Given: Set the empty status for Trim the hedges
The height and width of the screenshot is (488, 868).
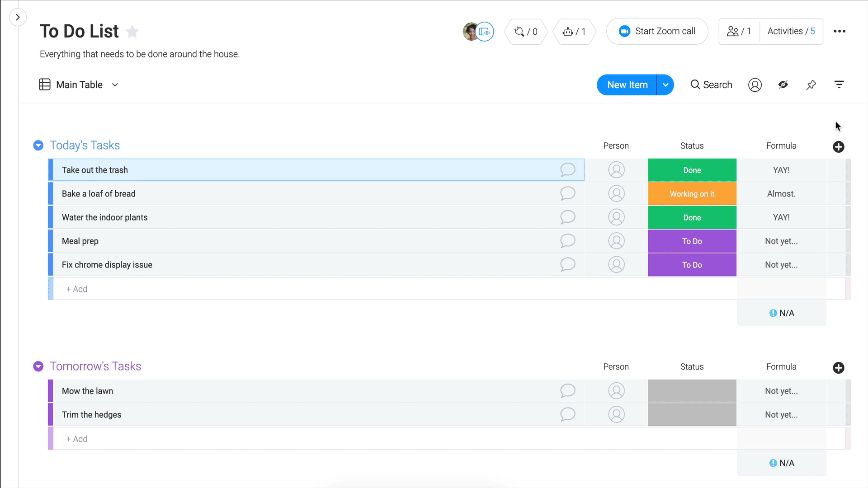Looking at the screenshot, I should pyautogui.click(x=692, y=414).
